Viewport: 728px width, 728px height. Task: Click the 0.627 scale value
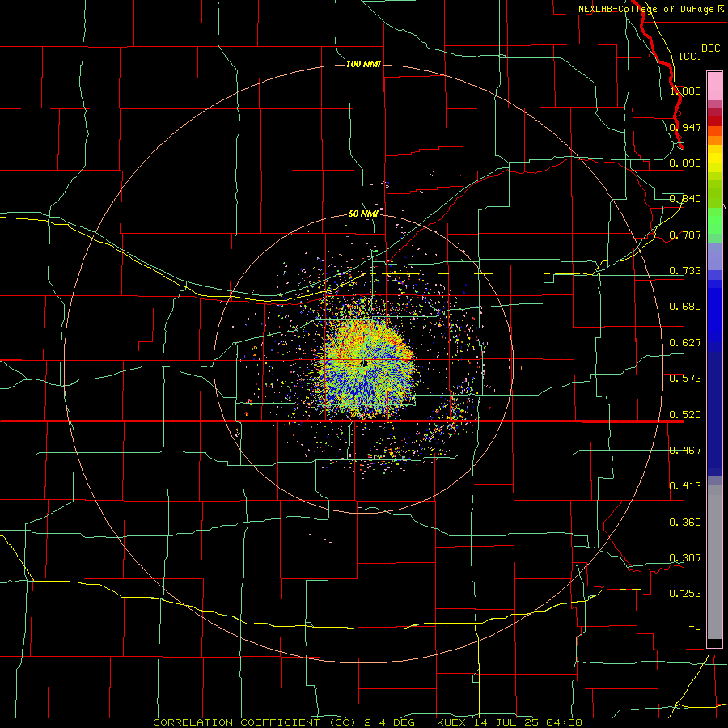[x=685, y=343]
